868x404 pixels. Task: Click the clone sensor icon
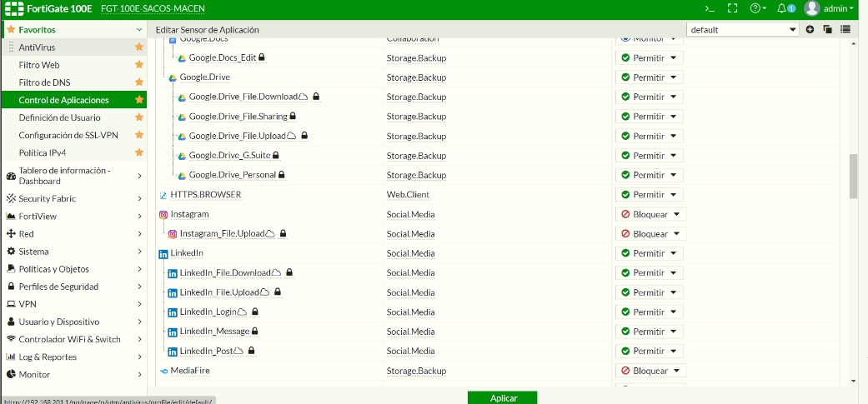coord(827,29)
